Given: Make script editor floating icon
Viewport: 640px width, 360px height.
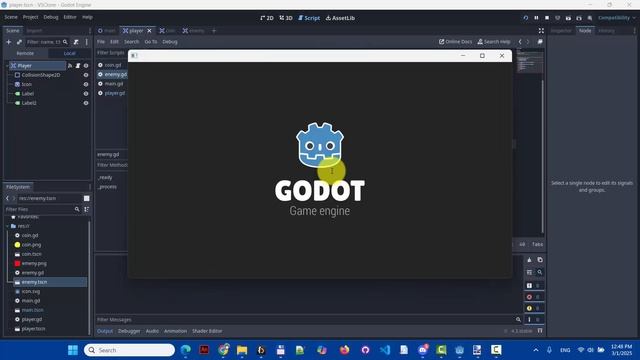Looking at the screenshot, I should click(540, 42).
